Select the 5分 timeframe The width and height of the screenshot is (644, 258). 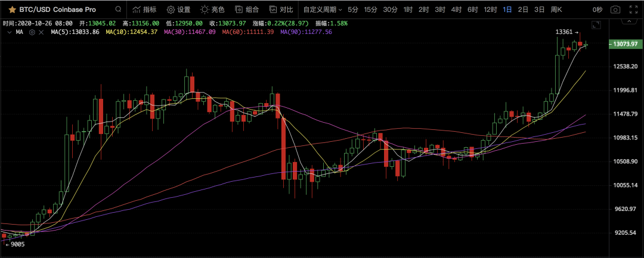click(352, 9)
